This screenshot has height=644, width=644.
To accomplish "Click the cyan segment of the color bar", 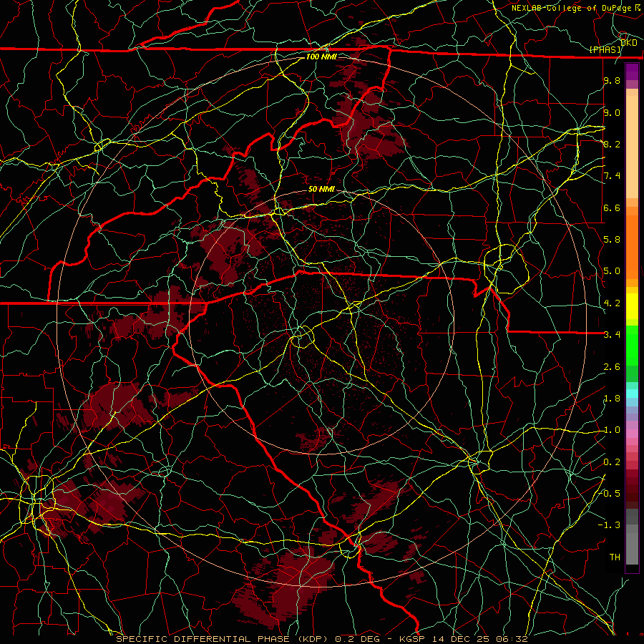I will pos(632,394).
